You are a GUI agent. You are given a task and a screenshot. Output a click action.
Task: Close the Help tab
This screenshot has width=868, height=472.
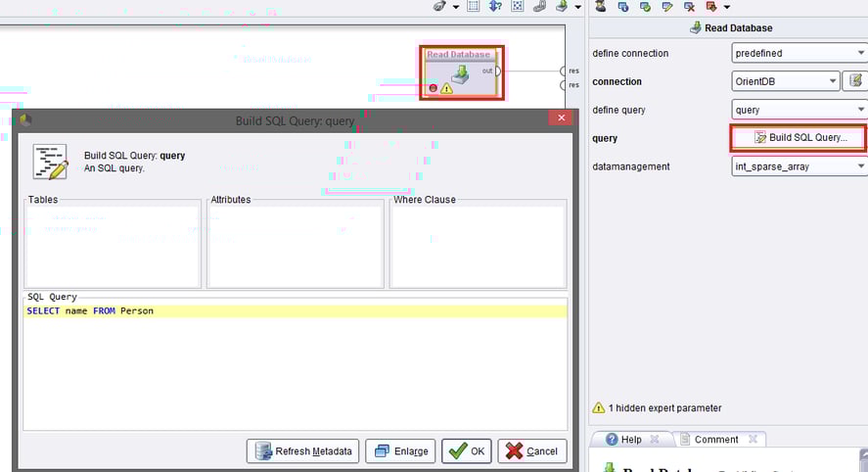click(655, 439)
